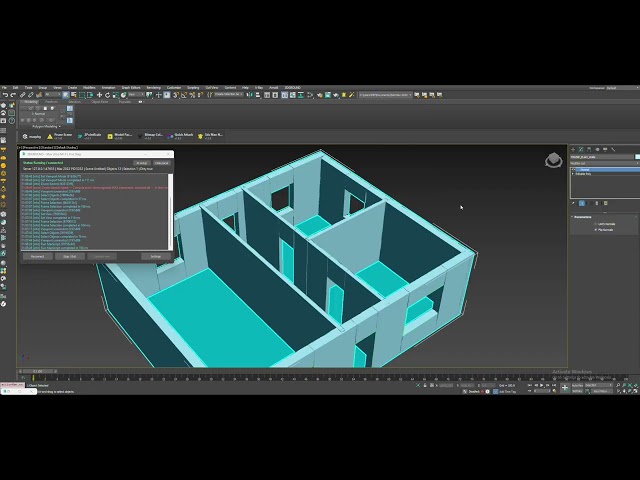Open the project path dropdown

tap(385, 95)
